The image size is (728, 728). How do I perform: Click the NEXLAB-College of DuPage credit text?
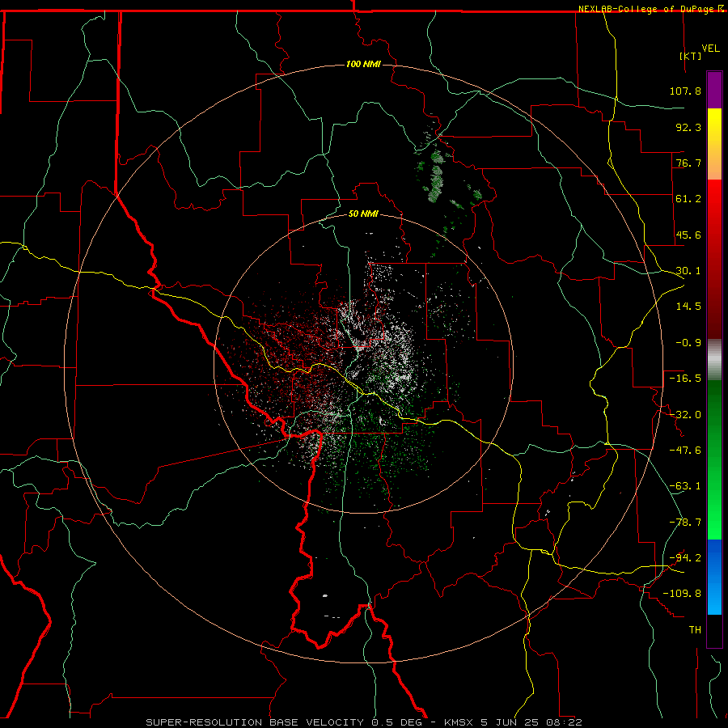[x=650, y=9]
